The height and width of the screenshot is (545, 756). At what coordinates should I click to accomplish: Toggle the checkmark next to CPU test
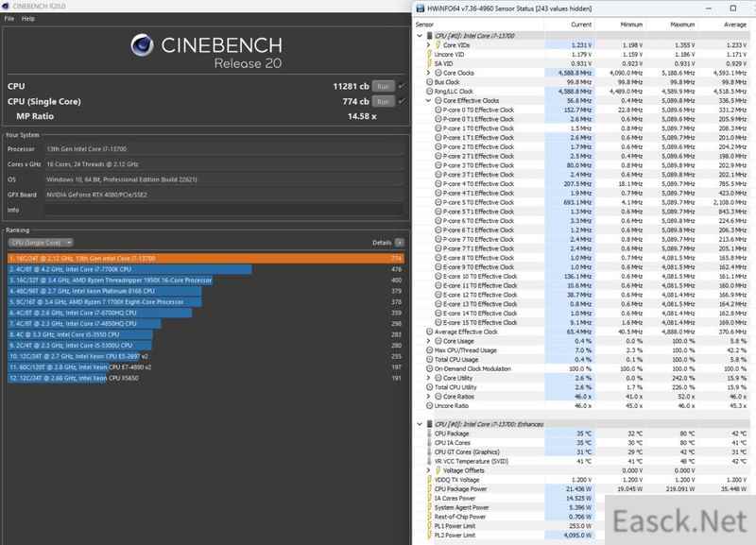tap(402, 86)
